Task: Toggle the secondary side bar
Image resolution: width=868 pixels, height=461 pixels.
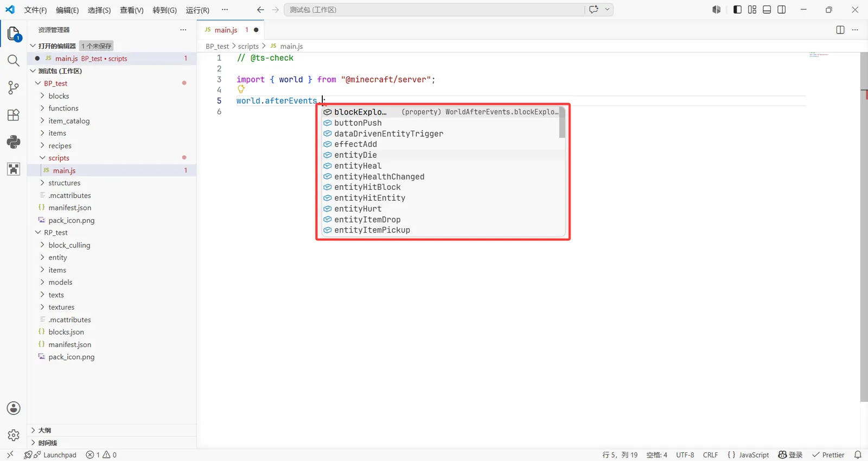Action: coord(781,10)
